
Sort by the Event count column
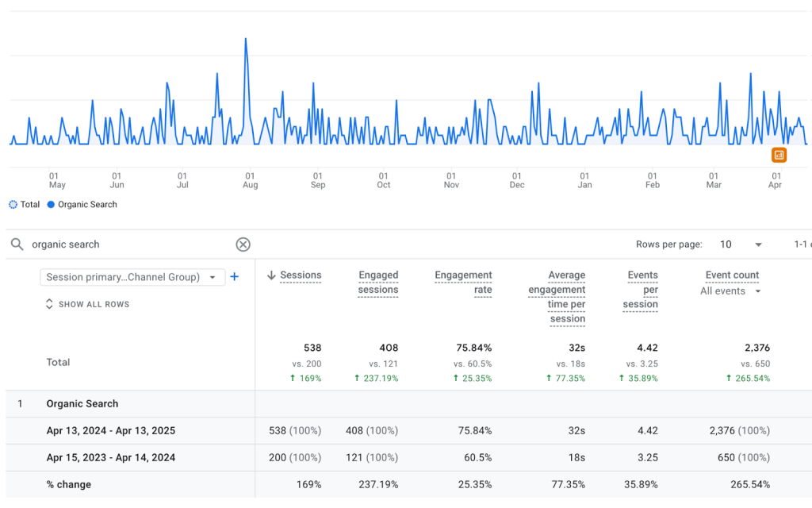[x=732, y=275]
